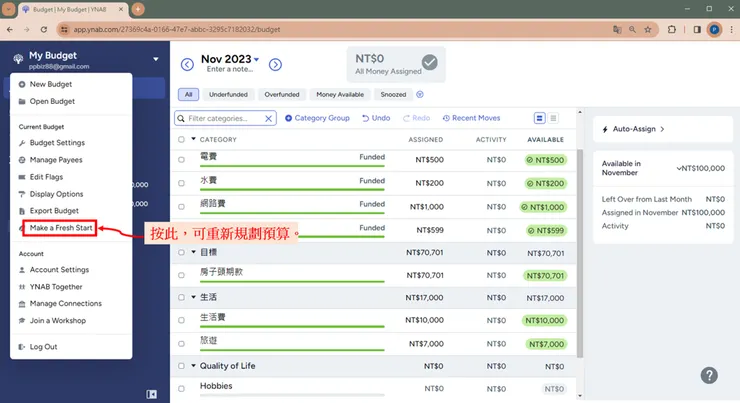Open a new browser tab
Screen dimensions: 740x403
pos(138,9)
